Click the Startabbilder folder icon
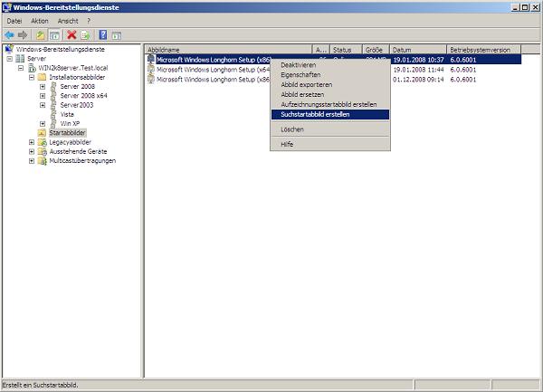This screenshot has width=543, height=392. pyautogui.click(x=42, y=133)
